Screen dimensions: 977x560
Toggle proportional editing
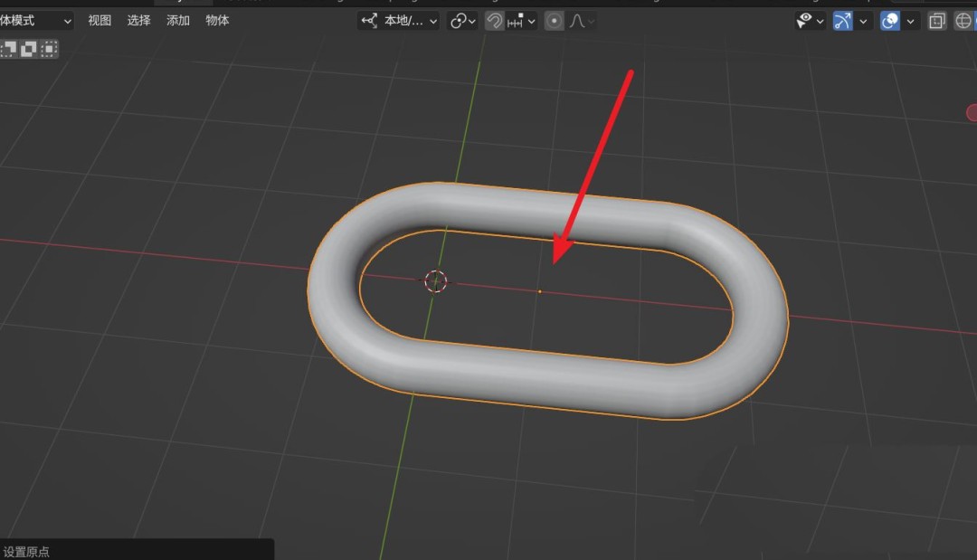click(552, 20)
